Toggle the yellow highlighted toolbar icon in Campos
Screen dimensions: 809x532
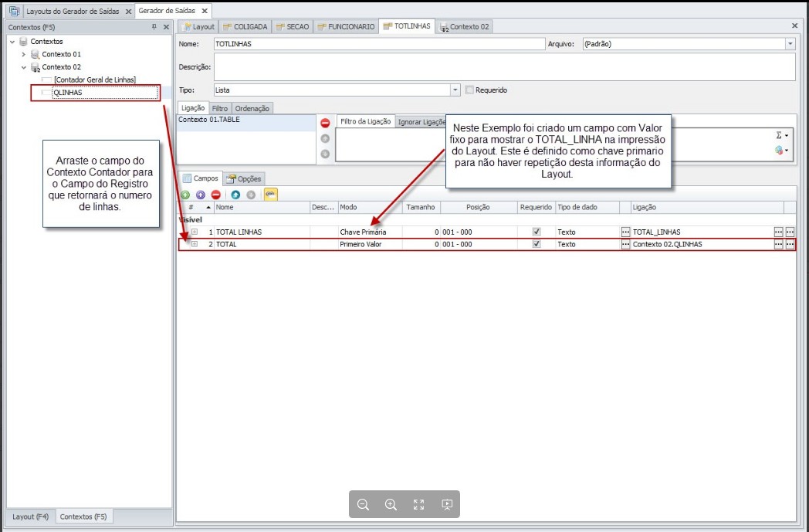[271, 194]
